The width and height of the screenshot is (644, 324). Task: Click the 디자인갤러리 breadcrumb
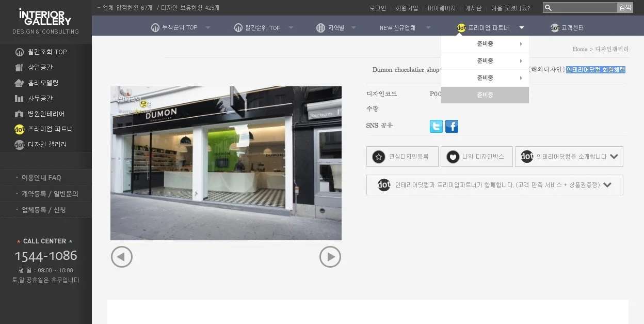pyautogui.click(x=612, y=49)
